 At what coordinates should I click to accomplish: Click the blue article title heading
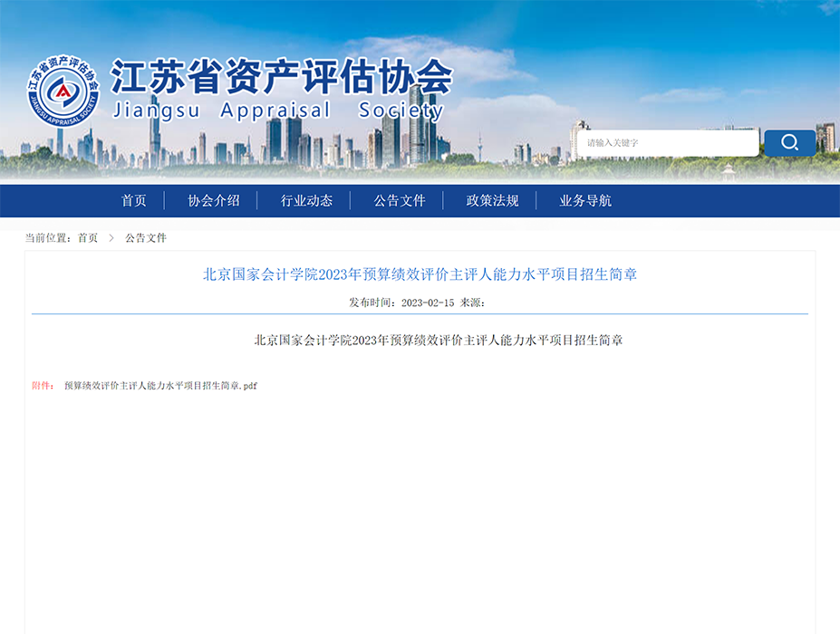pos(420,274)
